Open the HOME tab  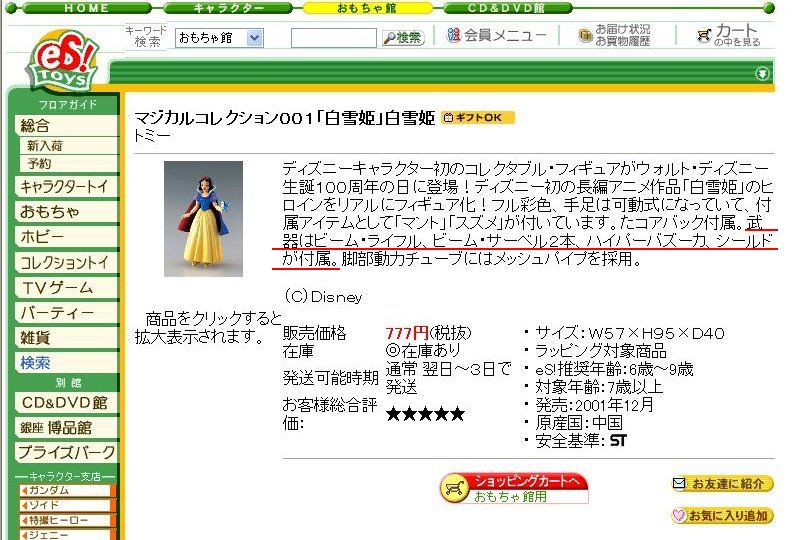pos(87,8)
